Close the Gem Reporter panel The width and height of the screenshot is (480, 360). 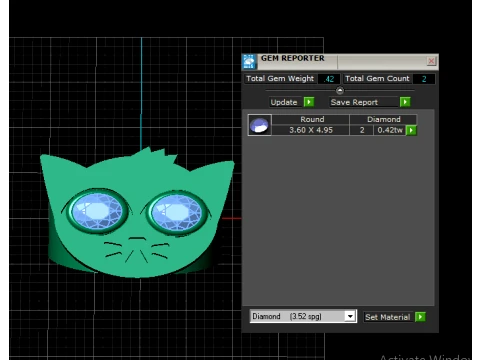coord(431,61)
